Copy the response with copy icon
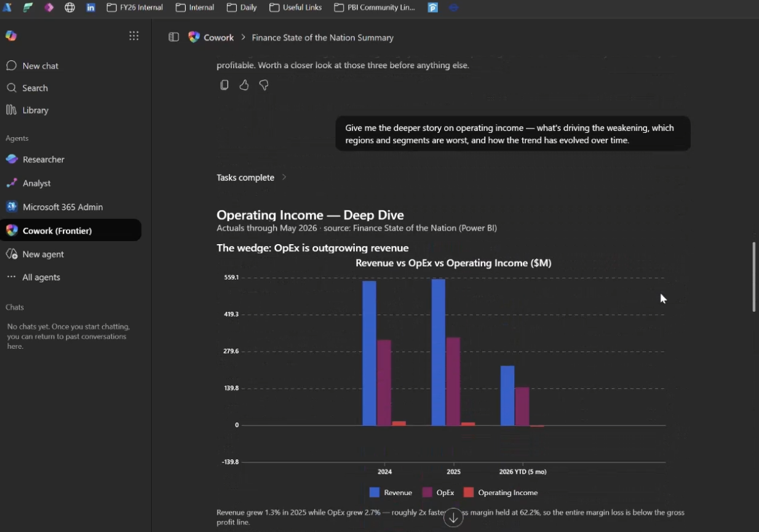759x532 pixels. click(225, 85)
